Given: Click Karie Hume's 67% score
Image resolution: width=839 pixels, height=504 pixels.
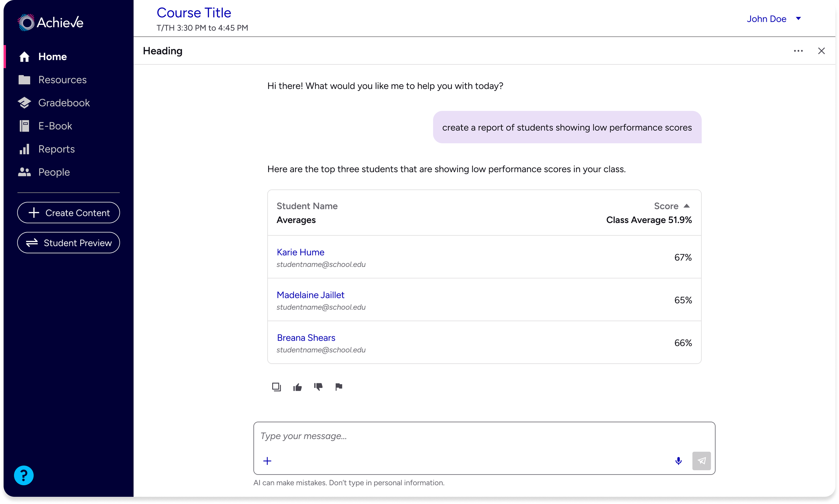Looking at the screenshot, I should click(683, 258).
